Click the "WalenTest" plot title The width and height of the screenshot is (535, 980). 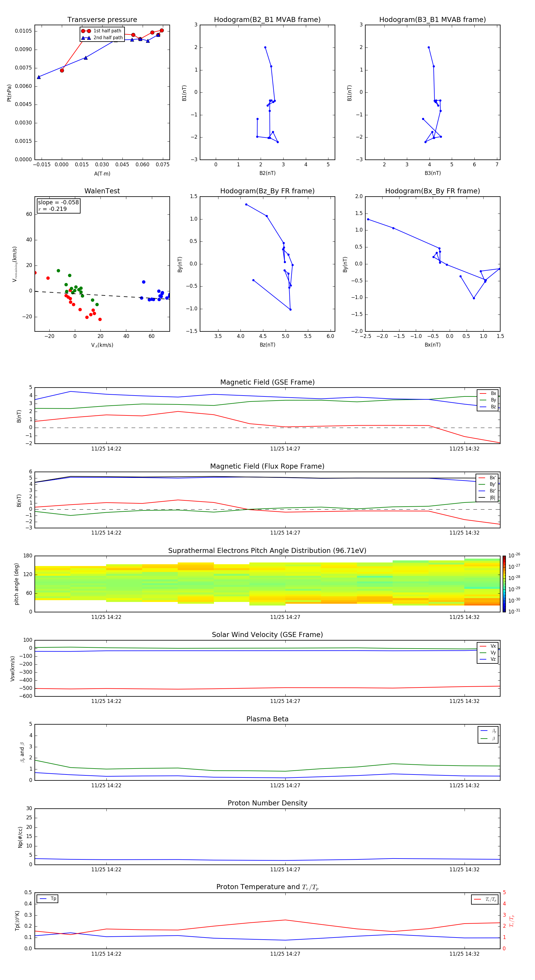pyautogui.click(x=102, y=191)
